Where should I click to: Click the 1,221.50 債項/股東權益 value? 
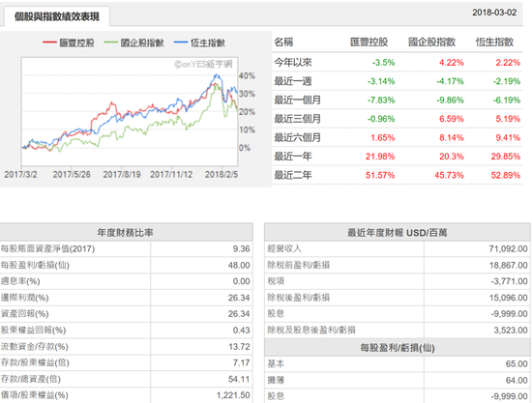(233, 395)
